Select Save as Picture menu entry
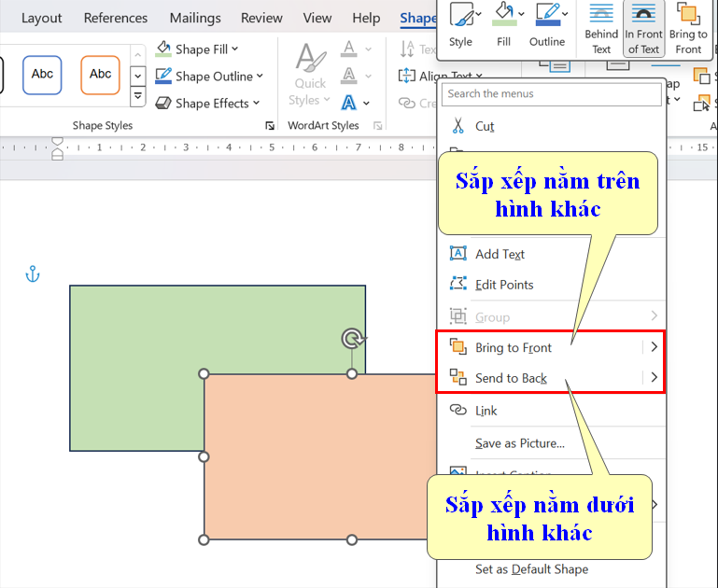Image resolution: width=718 pixels, height=588 pixels. [519, 443]
